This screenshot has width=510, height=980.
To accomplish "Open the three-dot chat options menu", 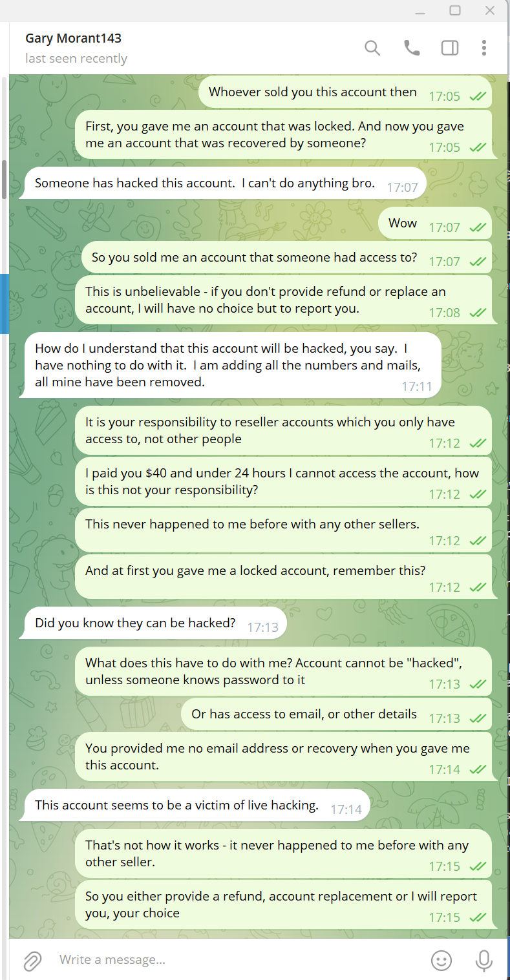I will [484, 48].
